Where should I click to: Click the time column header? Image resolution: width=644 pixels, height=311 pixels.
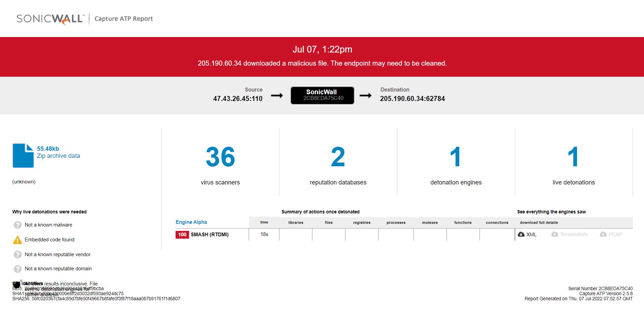pyautogui.click(x=264, y=222)
